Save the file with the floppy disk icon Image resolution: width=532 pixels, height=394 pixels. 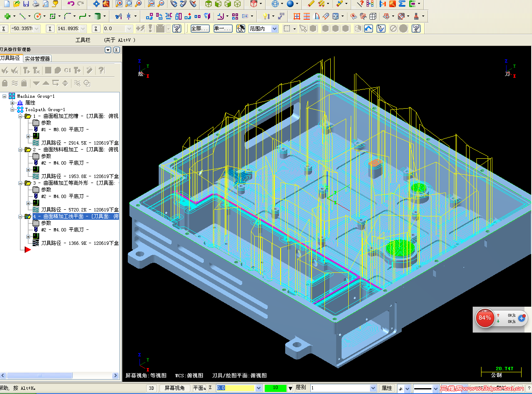26,4
